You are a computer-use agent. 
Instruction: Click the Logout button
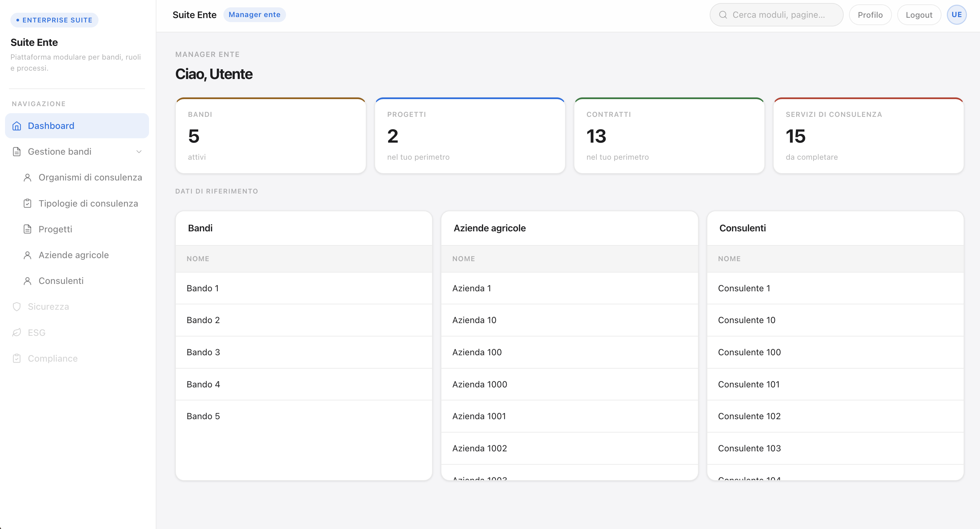point(919,15)
